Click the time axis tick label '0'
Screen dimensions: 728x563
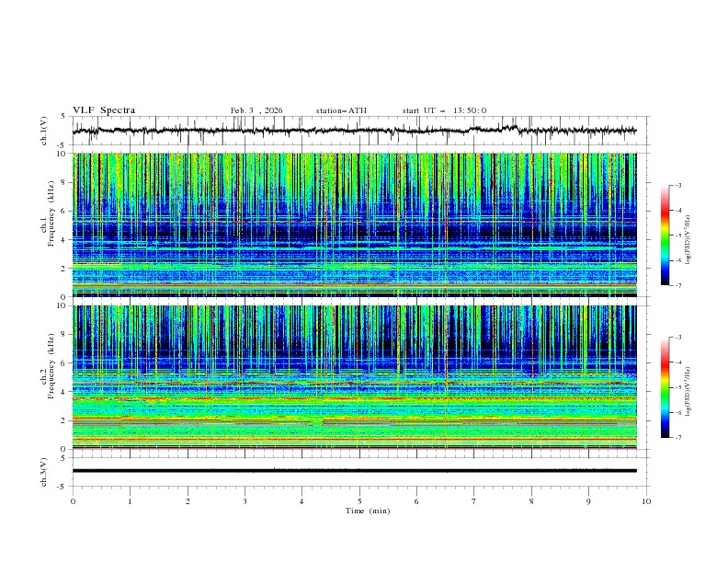[x=73, y=501]
